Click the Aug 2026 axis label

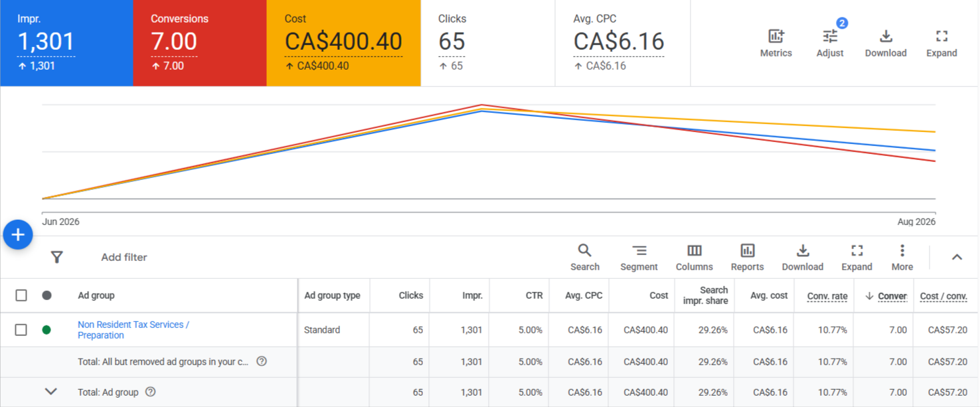tap(916, 222)
